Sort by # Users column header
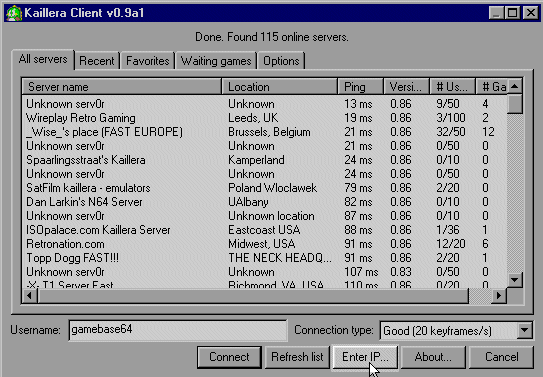The width and height of the screenshot is (543, 377). point(453,87)
